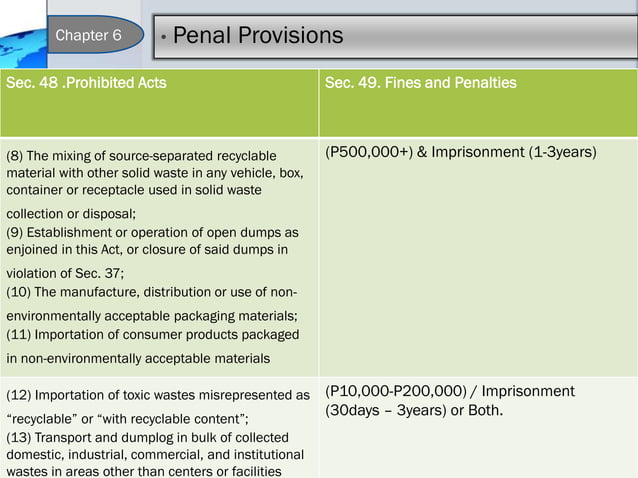Select the Sec. 48 Prohibited Acts header
This screenshot has height=478, width=638.
click(x=87, y=83)
